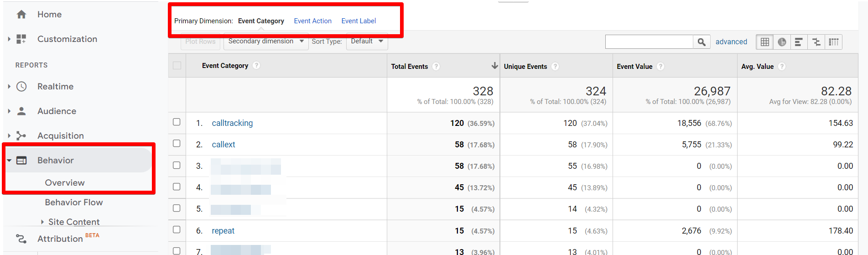Screen dimensions: 868x255
Task: Switch to Performance bar view
Action: 799,42
